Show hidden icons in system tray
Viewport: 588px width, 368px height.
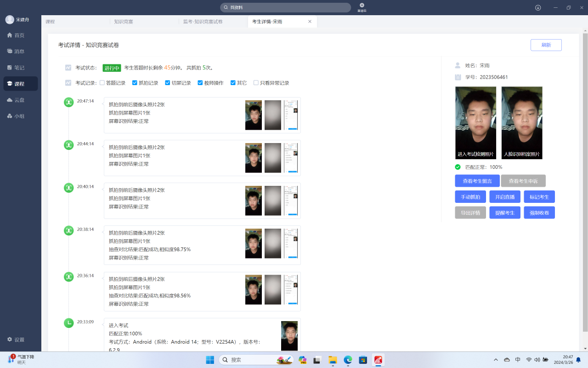click(x=496, y=360)
